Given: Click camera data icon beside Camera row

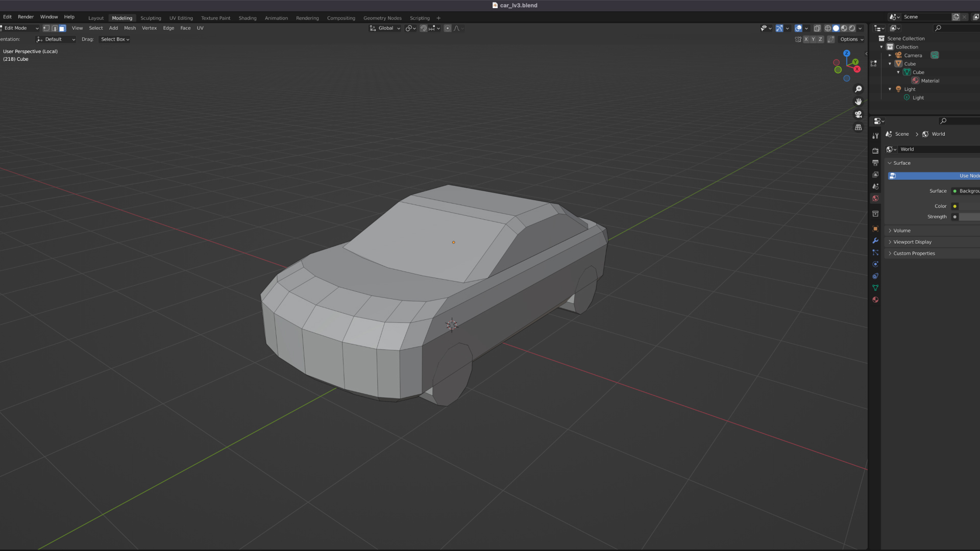Looking at the screenshot, I should 935,55.
